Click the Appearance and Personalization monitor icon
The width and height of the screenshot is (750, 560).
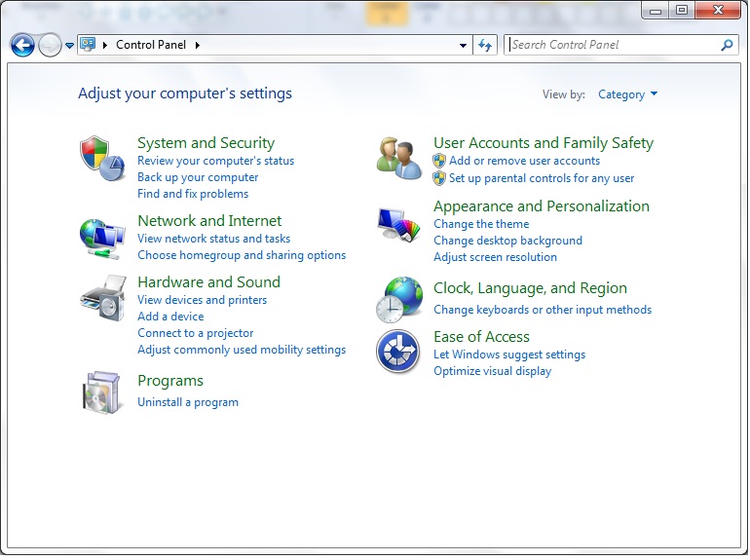pos(399,224)
